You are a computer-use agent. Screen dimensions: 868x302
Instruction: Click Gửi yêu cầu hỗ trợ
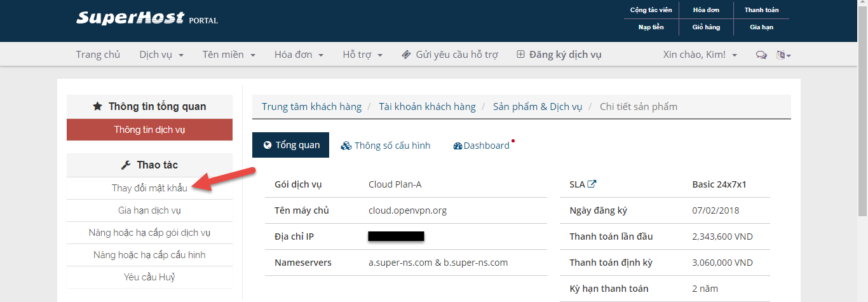click(x=449, y=55)
